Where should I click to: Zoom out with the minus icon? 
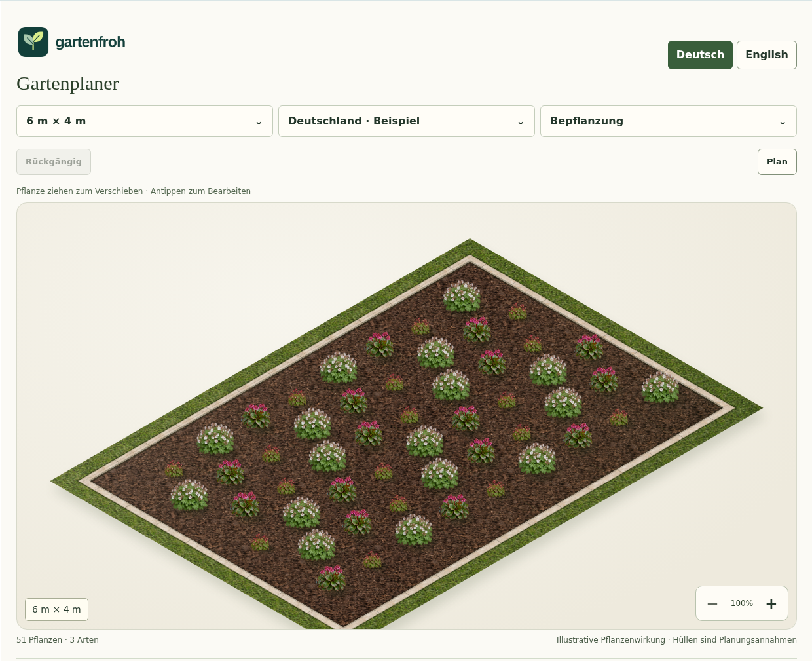coord(712,604)
